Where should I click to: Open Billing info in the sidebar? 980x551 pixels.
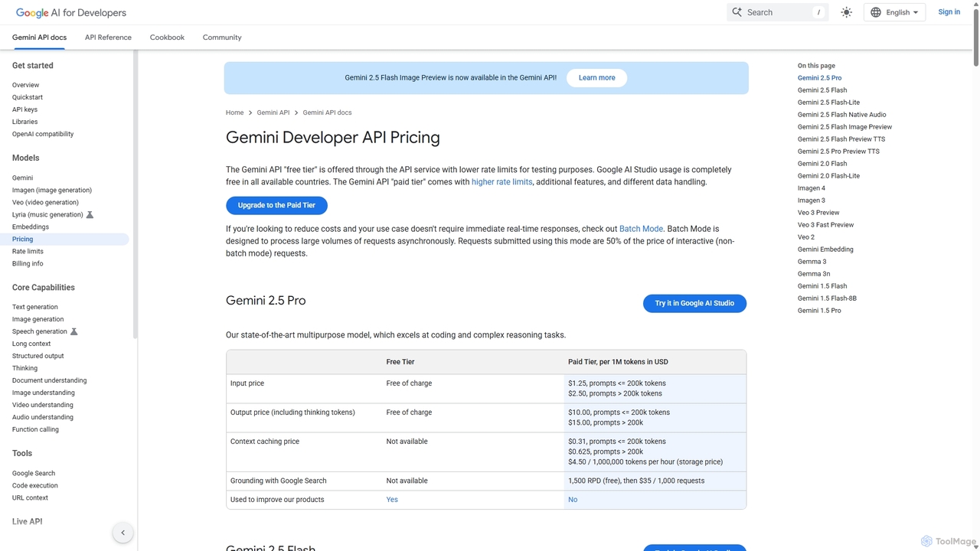(x=28, y=263)
